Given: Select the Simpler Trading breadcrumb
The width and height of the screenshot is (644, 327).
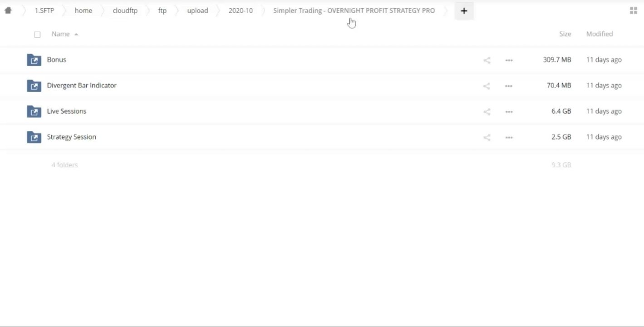Looking at the screenshot, I should click(x=354, y=10).
